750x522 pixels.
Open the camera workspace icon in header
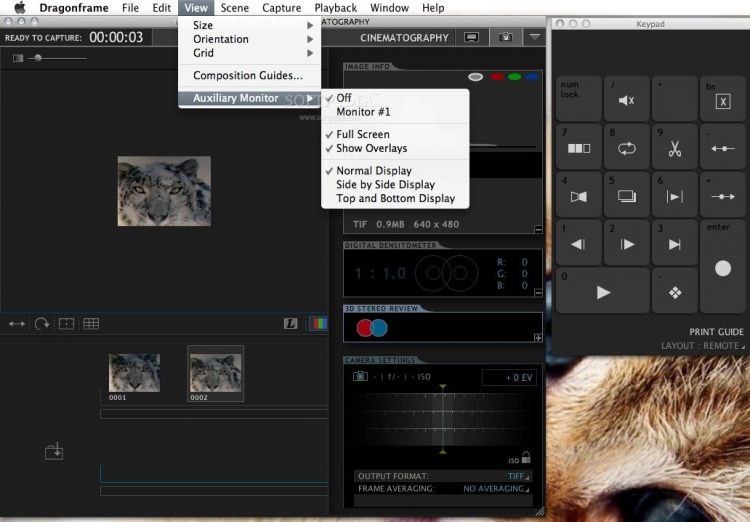point(505,37)
